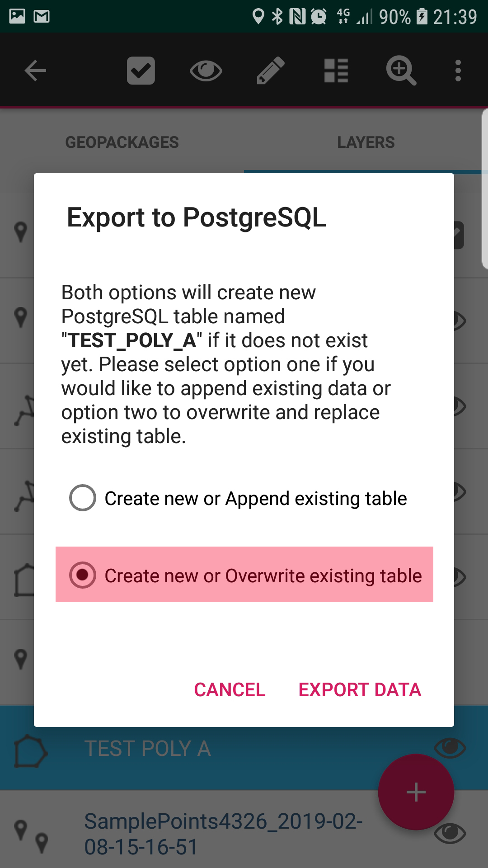Open the three-dot overflow menu
This screenshot has width=488, height=868.
pyautogui.click(x=458, y=71)
